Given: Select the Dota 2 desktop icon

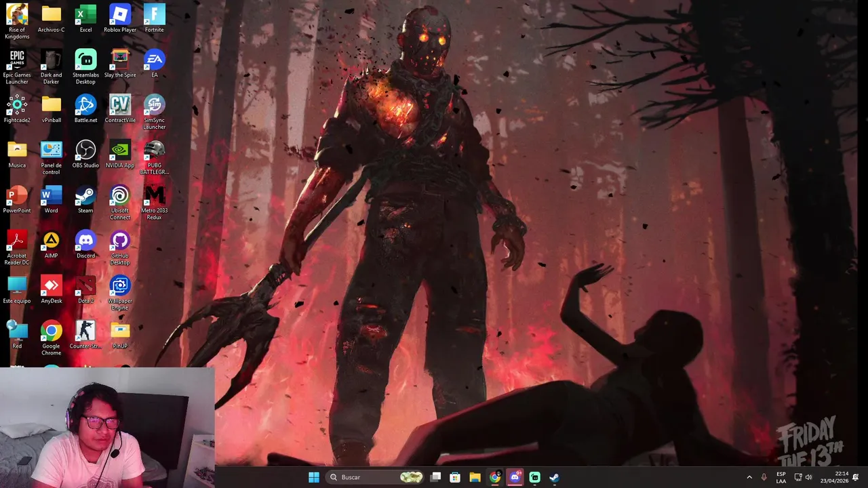Looking at the screenshot, I should click(x=85, y=289).
